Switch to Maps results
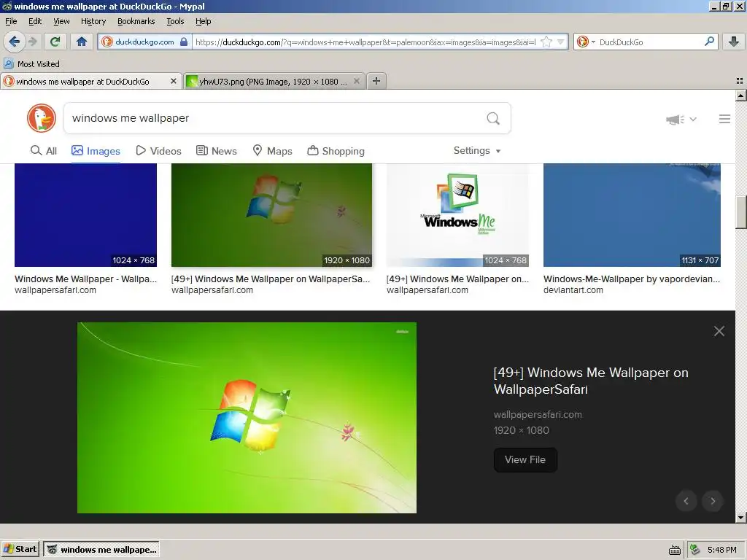The width and height of the screenshot is (747, 560). tap(272, 151)
